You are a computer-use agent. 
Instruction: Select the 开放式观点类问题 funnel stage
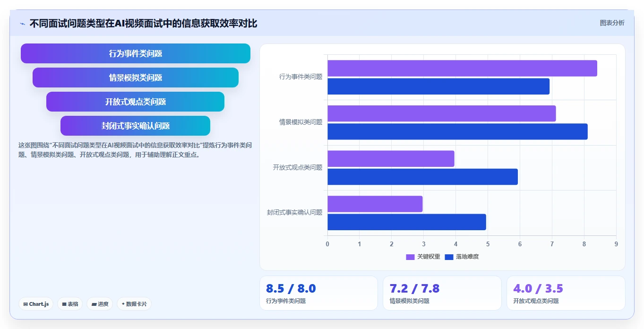tap(136, 102)
